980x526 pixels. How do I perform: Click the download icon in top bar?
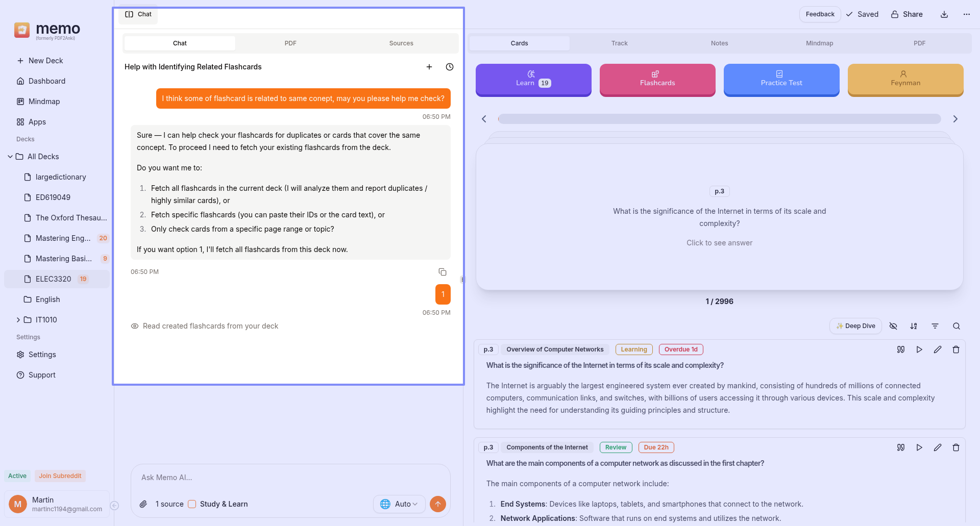[944, 14]
